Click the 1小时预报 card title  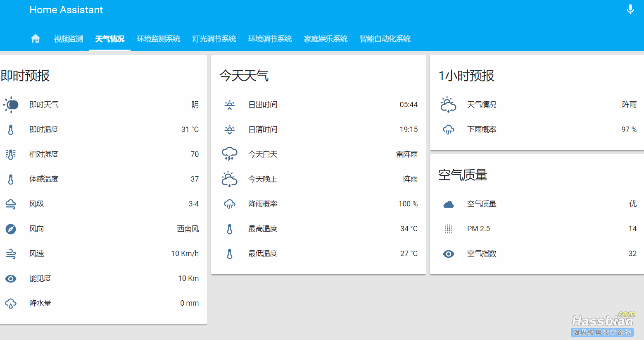point(466,76)
